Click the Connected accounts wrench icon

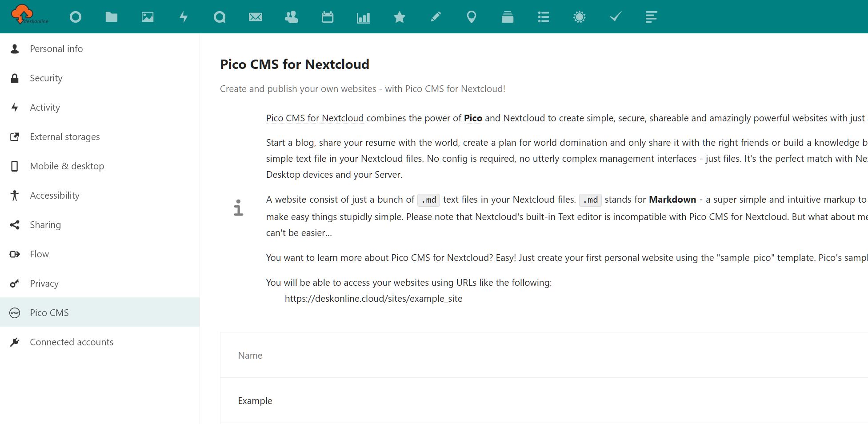click(x=15, y=342)
